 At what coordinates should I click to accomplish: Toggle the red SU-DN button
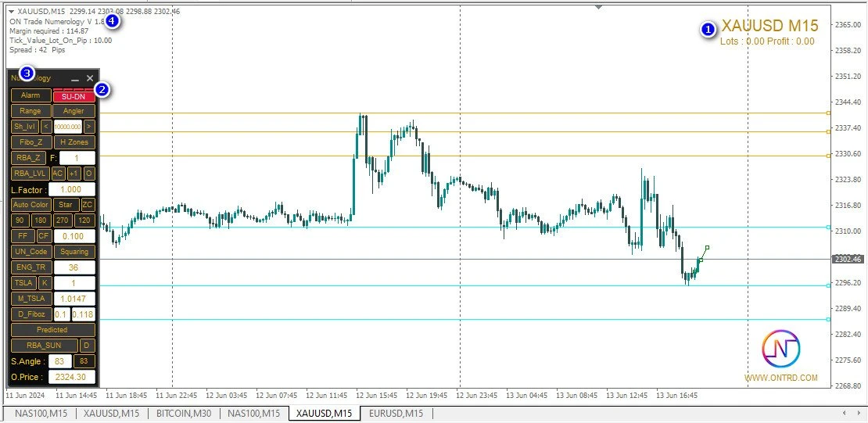pyautogui.click(x=74, y=95)
